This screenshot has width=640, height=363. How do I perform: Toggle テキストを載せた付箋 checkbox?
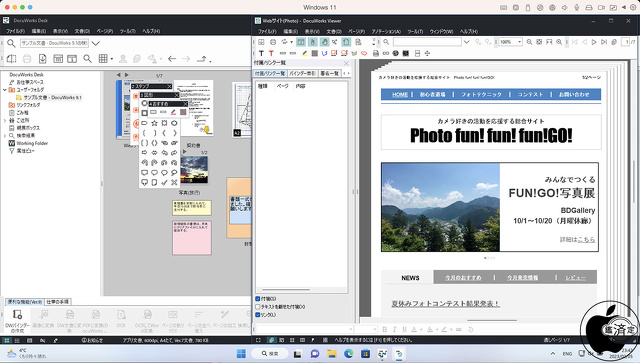pyautogui.click(x=258, y=307)
